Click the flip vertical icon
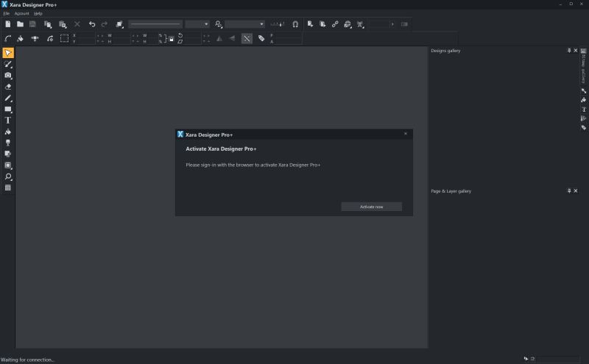 [x=232, y=38]
